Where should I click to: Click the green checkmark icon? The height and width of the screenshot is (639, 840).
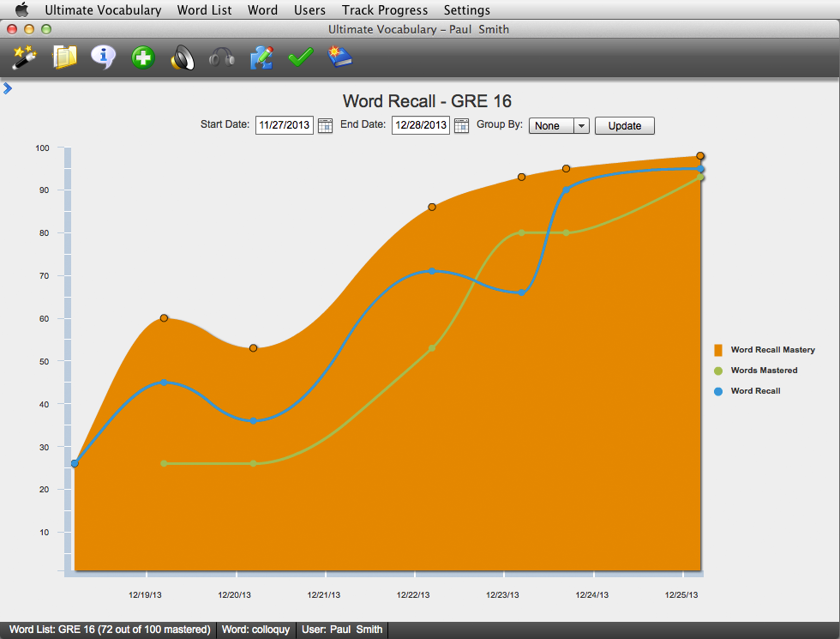300,57
